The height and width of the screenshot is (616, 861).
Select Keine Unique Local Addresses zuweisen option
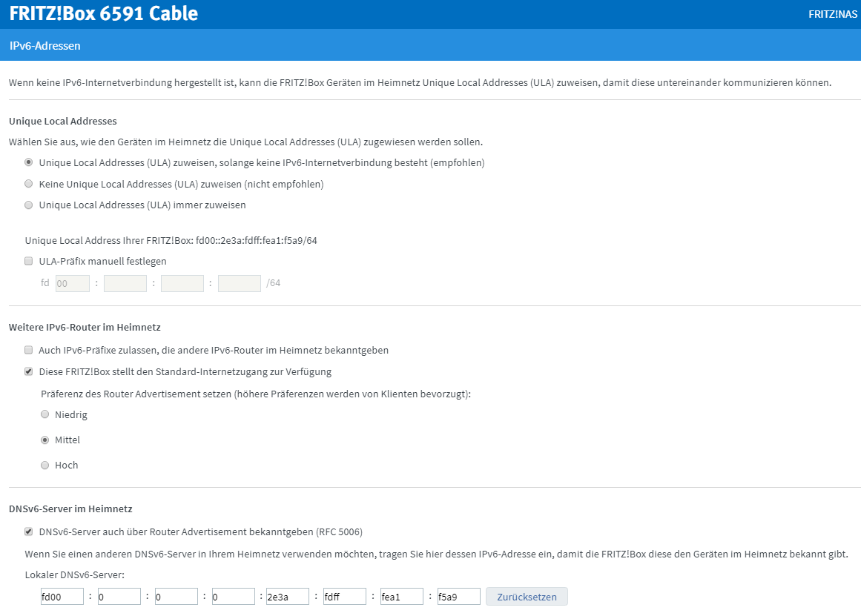tap(29, 184)
